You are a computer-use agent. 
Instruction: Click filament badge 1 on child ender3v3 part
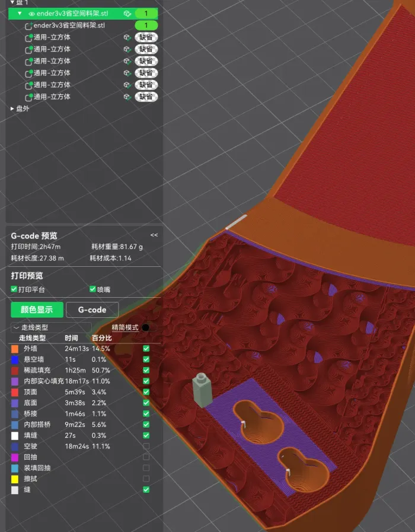click(x=146, y=26)
